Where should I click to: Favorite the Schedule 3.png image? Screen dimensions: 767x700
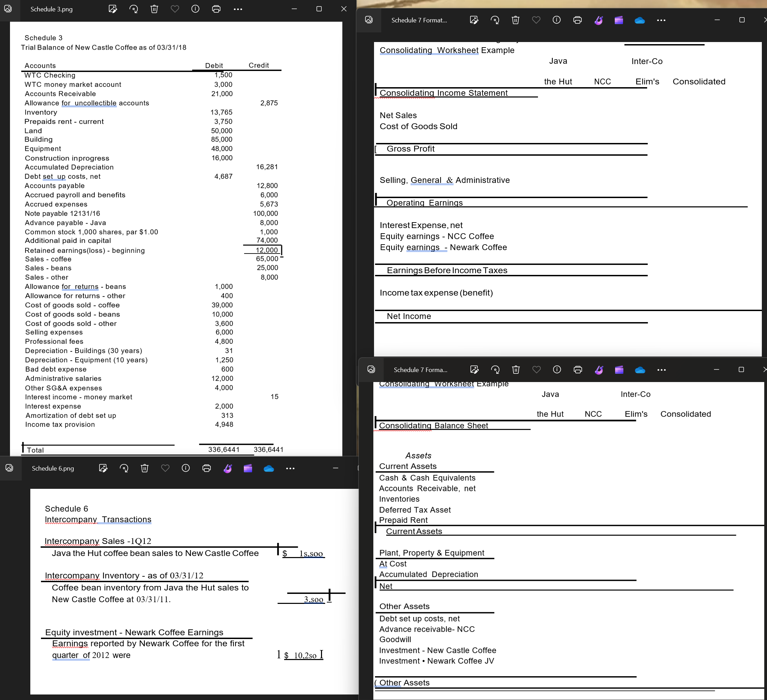point(175,9)
